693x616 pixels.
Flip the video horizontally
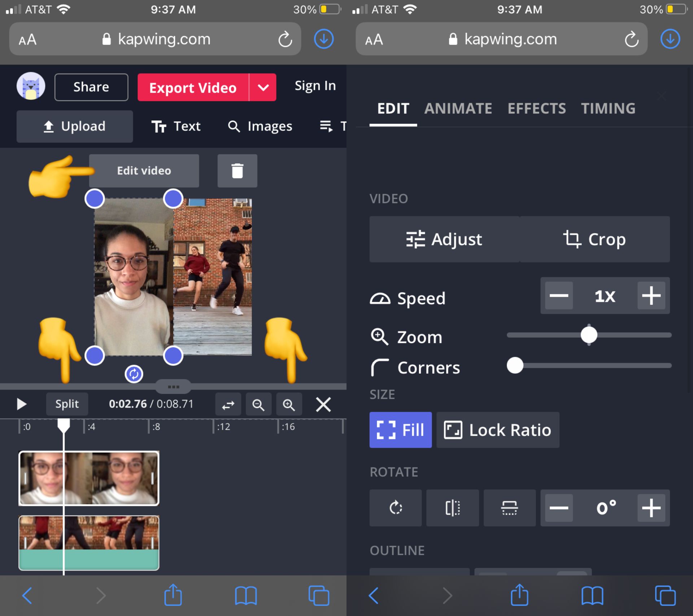452,508
